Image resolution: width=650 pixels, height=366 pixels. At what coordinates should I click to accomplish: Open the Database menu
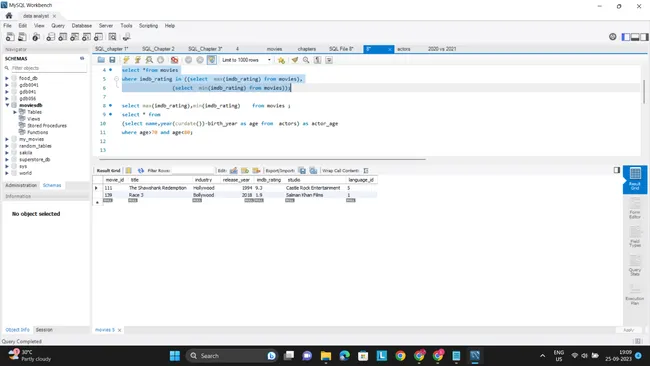82,26
